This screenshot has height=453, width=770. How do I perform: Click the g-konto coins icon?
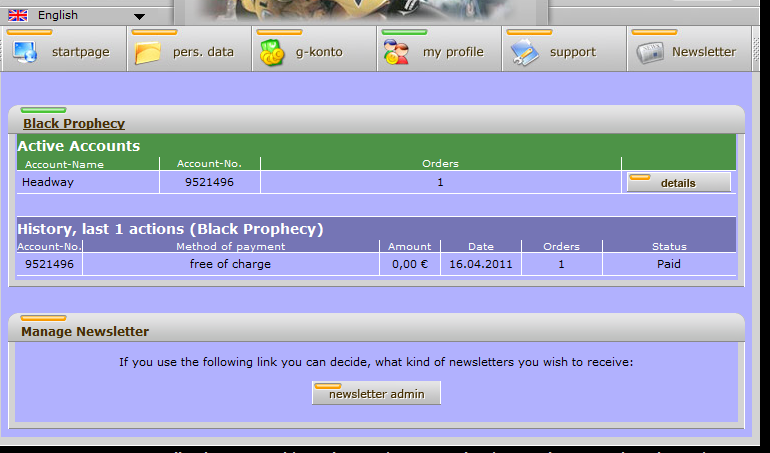click(x=272, y=53)
